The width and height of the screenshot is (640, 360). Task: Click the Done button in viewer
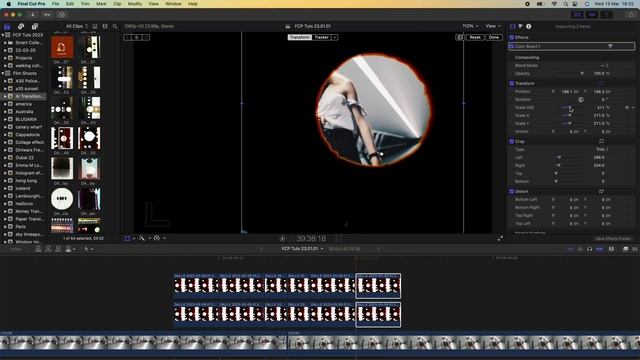coord(494,37)
